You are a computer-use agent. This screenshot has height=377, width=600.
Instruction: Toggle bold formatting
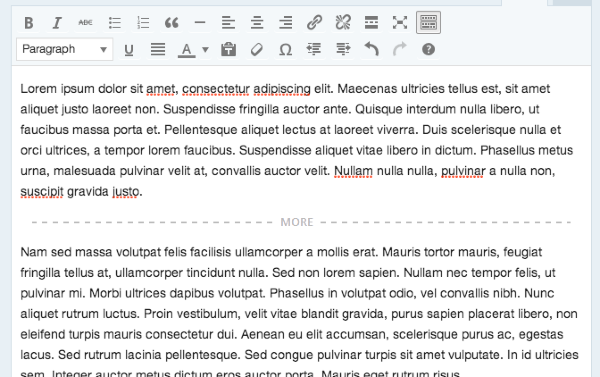[29, 23]
